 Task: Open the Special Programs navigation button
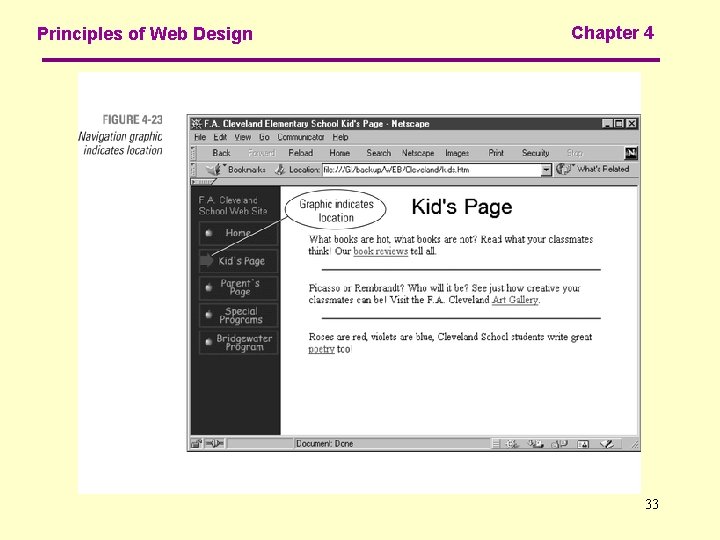[x=238, y=315]
